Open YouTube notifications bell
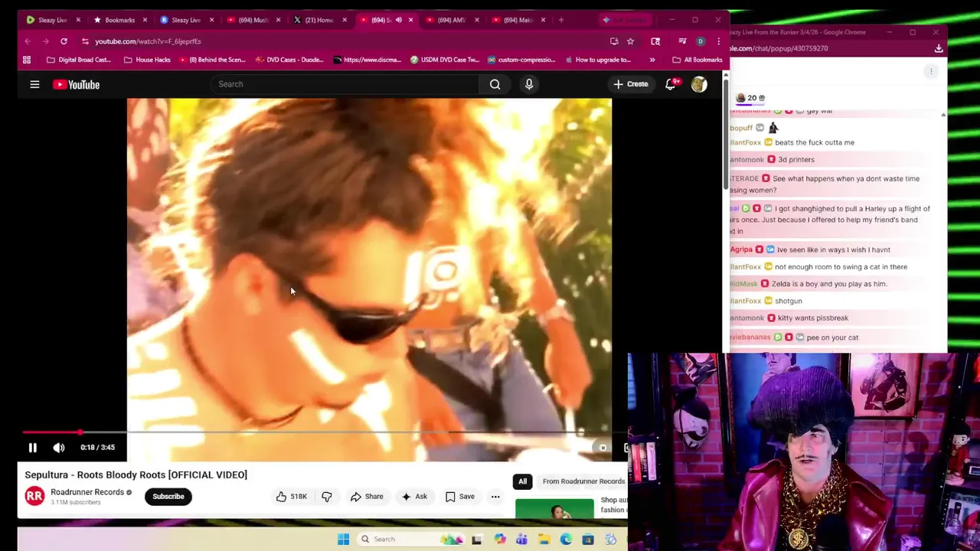Viewport: 980px width, 551px height. (671, 83)
